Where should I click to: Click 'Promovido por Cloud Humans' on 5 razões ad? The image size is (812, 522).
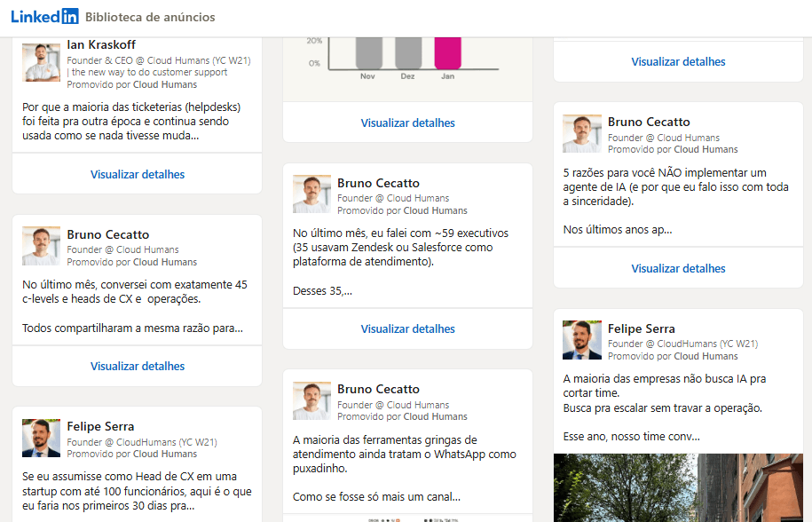(673, 149)
